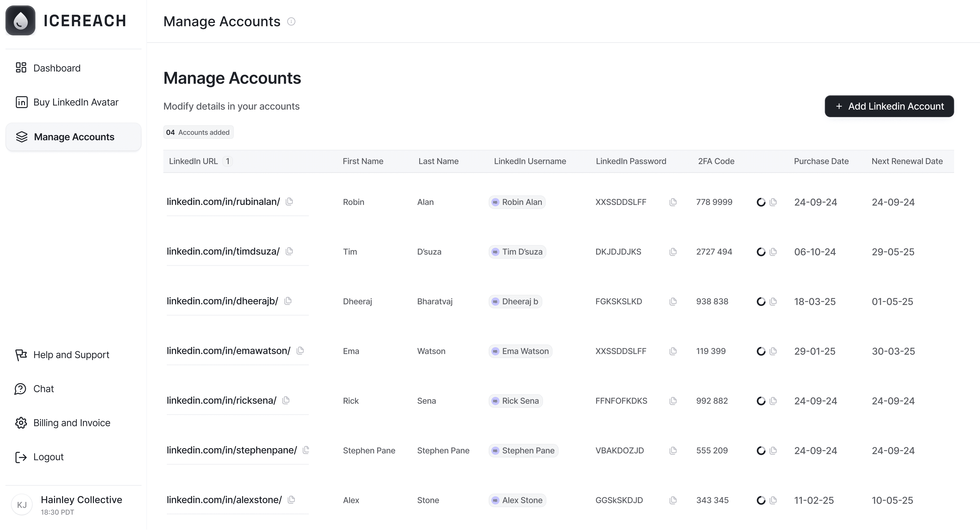Image resolution: width=980 pixels, height=531 pixels.
Task: Click info icon beside Manage Accounts title
Action: [292, 21]
